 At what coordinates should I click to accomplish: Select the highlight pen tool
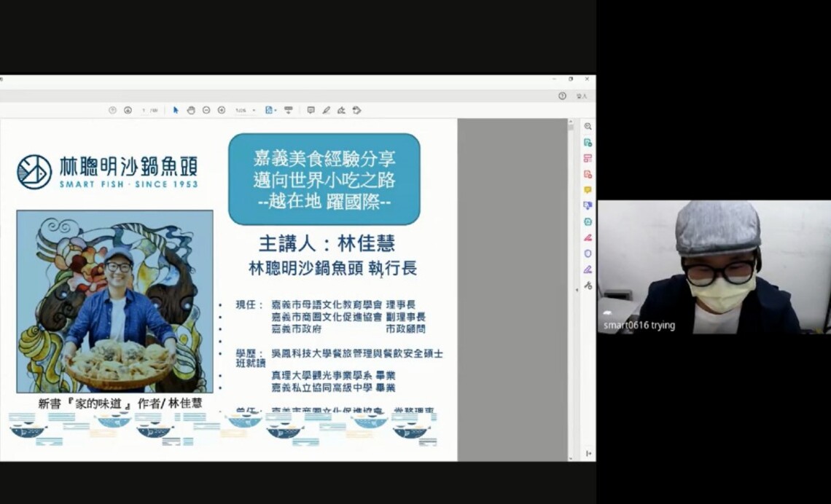[x=327, y=110]
